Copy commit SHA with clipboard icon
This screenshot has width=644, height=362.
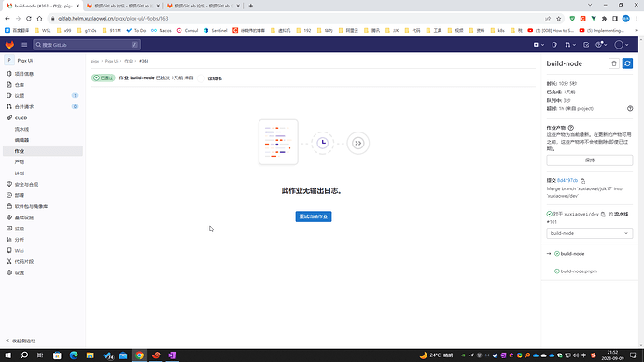582,181
